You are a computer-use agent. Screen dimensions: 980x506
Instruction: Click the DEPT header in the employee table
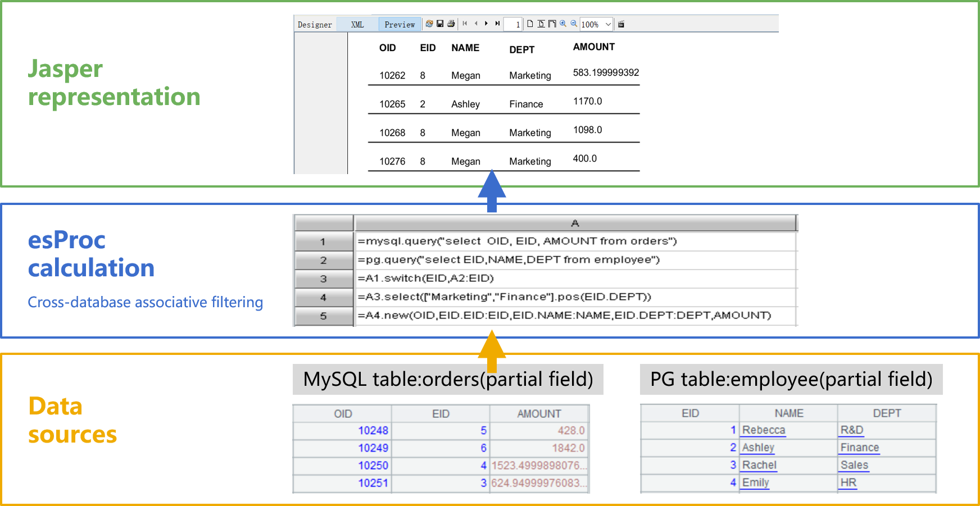pos(887,413)
